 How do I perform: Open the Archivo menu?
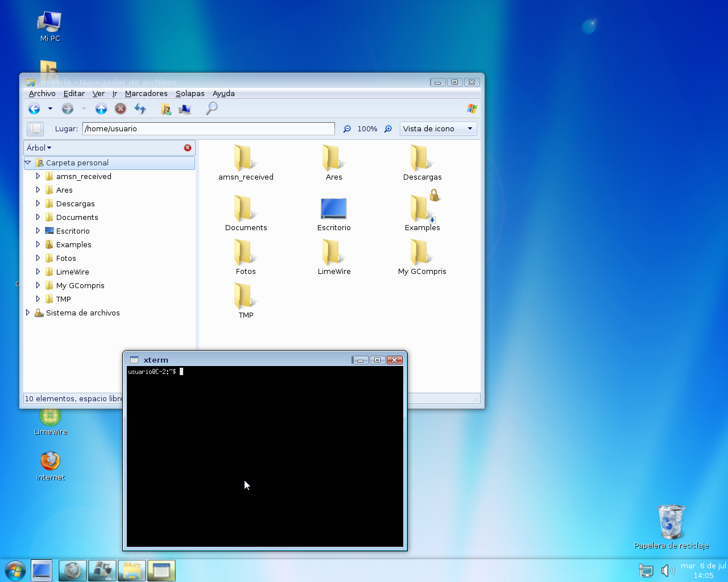pyautogui.click(x=42, y=94)
